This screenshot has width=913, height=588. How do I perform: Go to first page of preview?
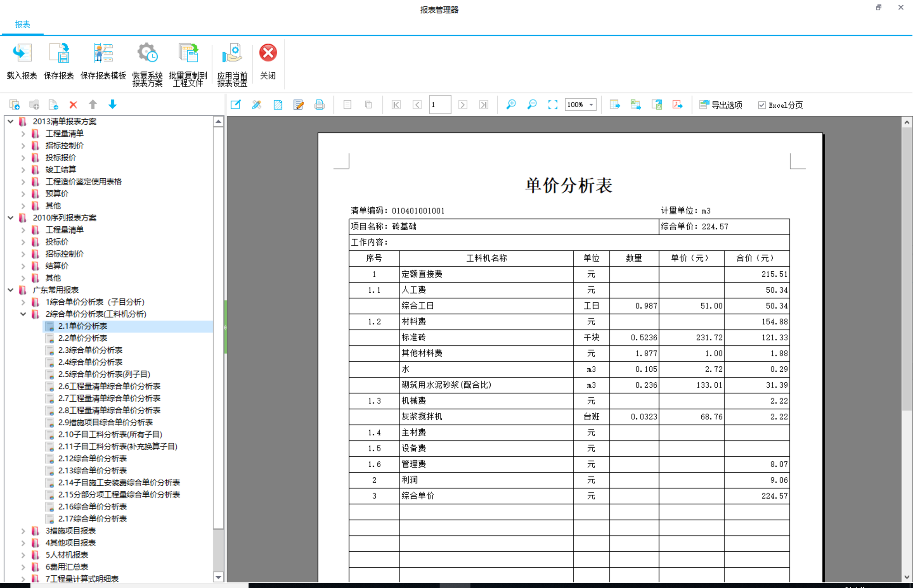click(x=396, y=104)
